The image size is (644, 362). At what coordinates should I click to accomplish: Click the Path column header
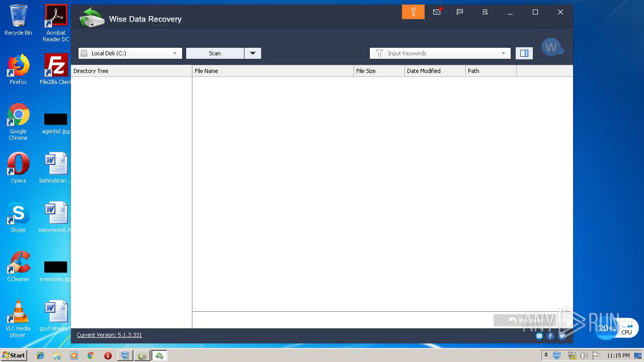tap(491, 71)
